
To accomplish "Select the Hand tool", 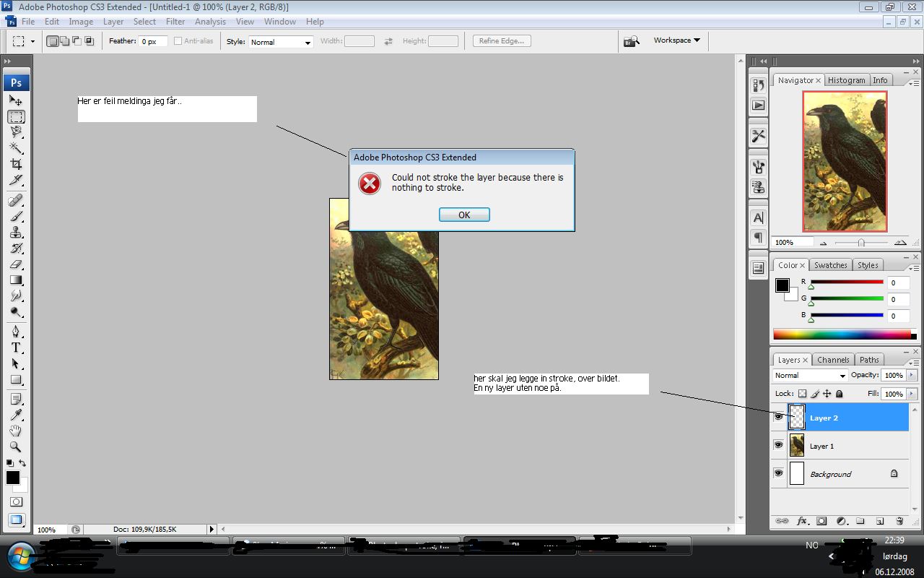I will pos(16,431).
